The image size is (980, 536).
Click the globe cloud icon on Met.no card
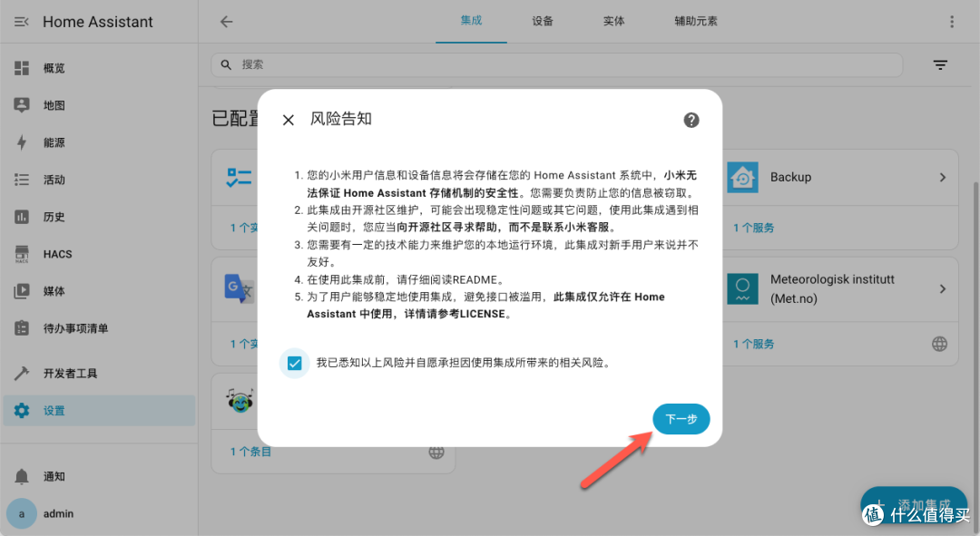(939, 345)
